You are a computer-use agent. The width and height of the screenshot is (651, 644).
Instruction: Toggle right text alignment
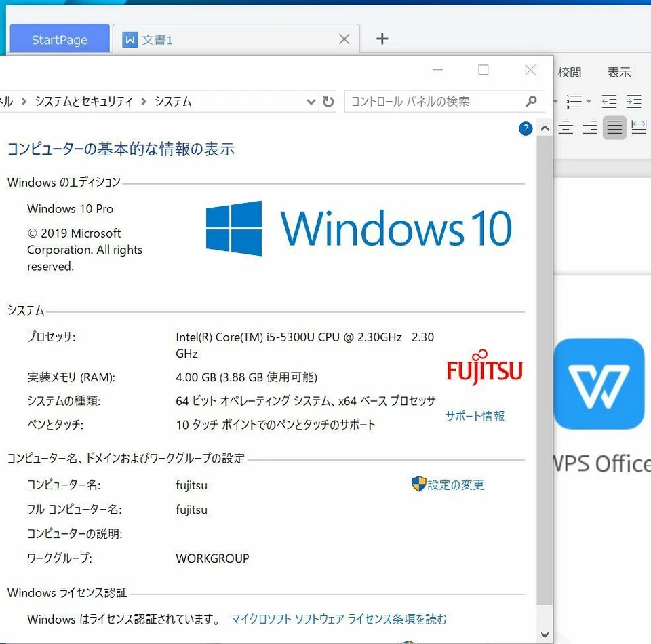tap(589, 128)
